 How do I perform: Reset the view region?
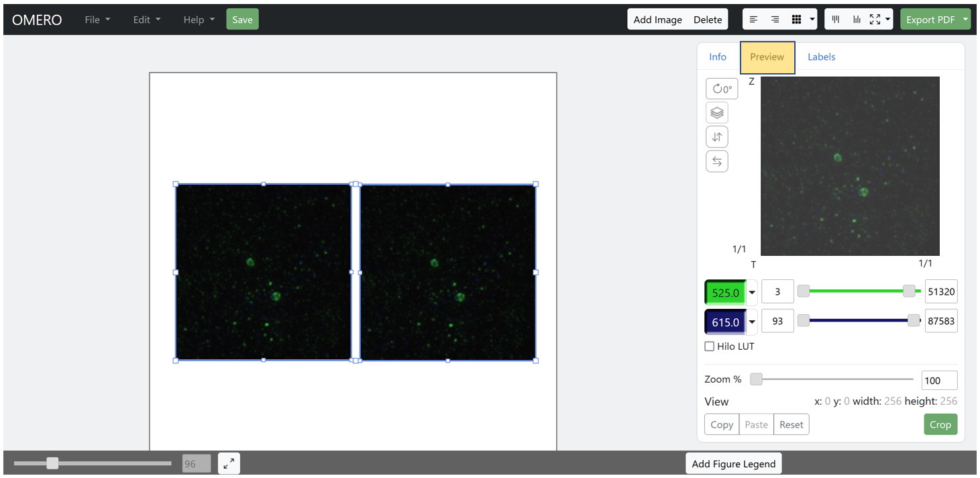click(x=792, y=424)
